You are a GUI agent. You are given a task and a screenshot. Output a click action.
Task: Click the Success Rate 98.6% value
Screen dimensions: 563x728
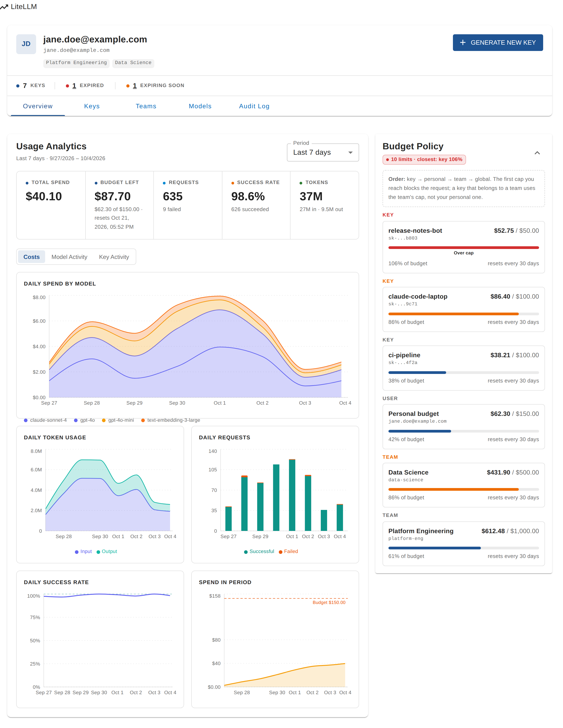coord(248,196)
